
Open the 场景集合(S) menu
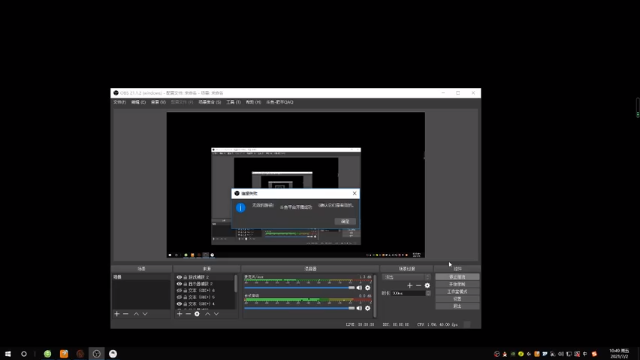[x=210, y=102]
